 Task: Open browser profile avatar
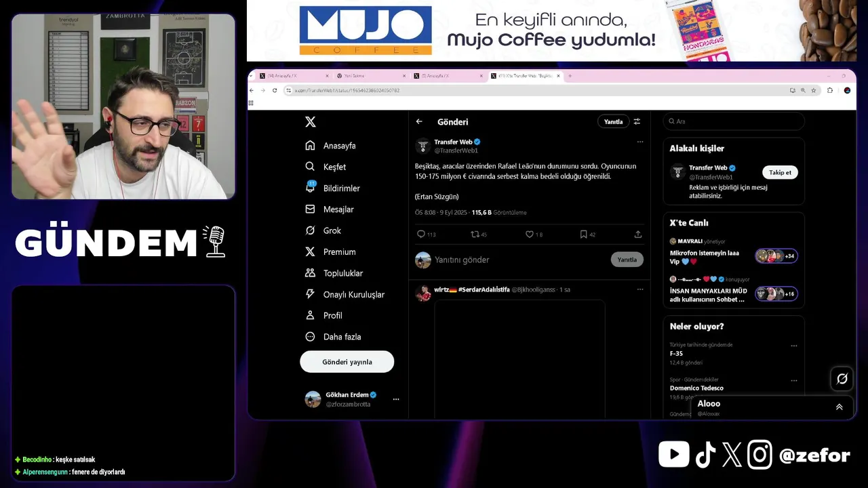click(x=847, y=90)
